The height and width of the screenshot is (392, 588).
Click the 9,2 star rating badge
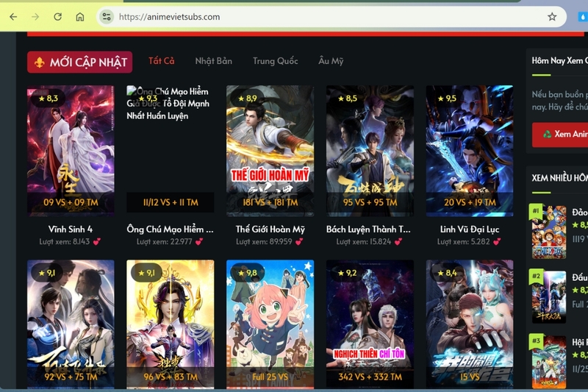coord(347,273)
